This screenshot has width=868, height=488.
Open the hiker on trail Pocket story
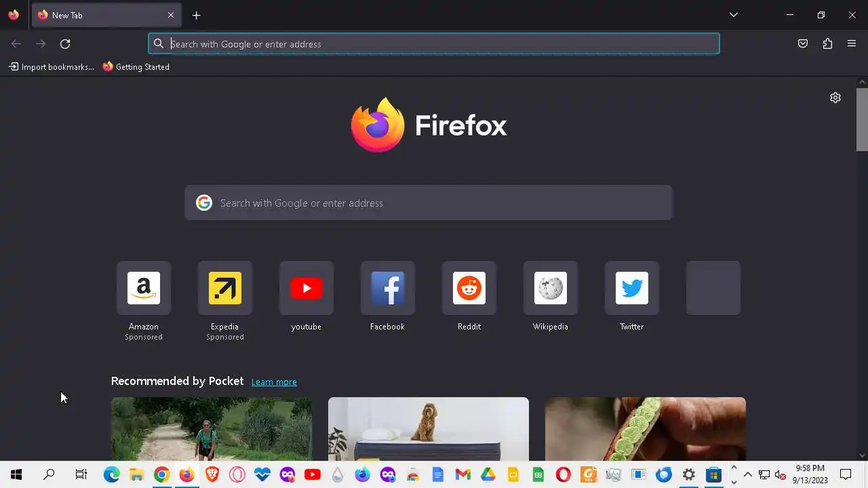tap(212, 429)
